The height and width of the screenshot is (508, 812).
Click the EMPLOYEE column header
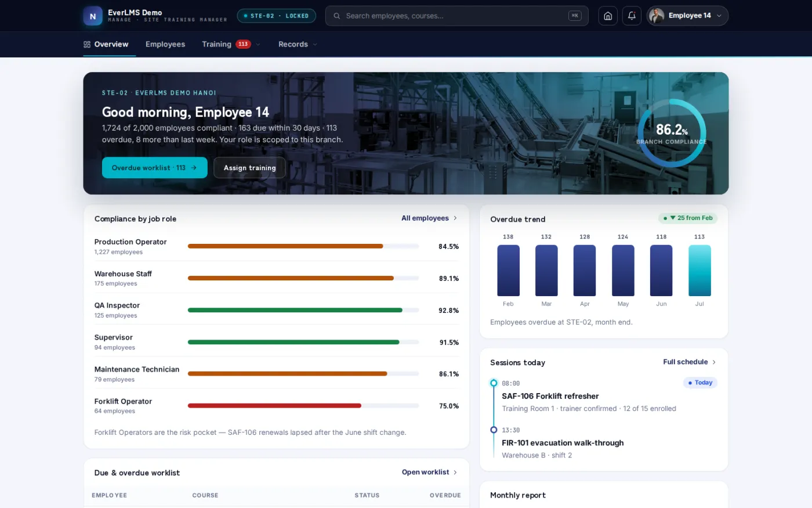point(109,495)
